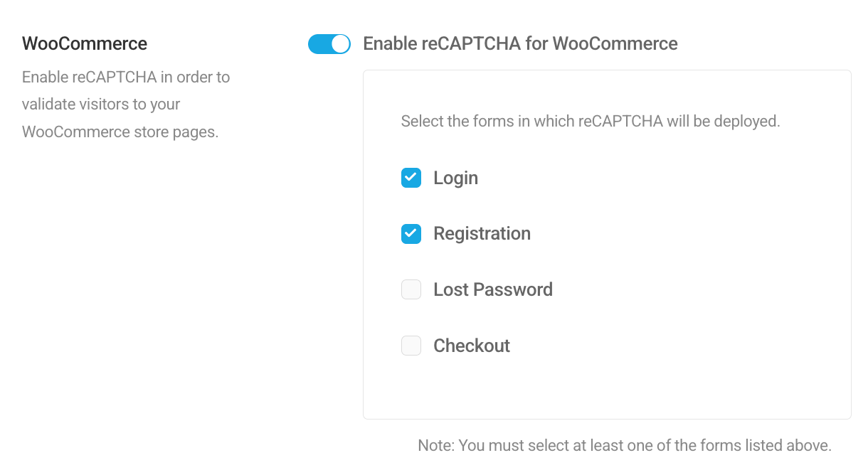
Task: Click the forms selection instruction text
Action: click(591, 121)
